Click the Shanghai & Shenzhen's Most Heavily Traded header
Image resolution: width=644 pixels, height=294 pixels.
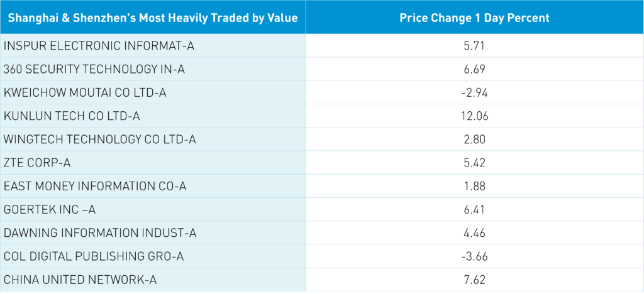point(153,18)
